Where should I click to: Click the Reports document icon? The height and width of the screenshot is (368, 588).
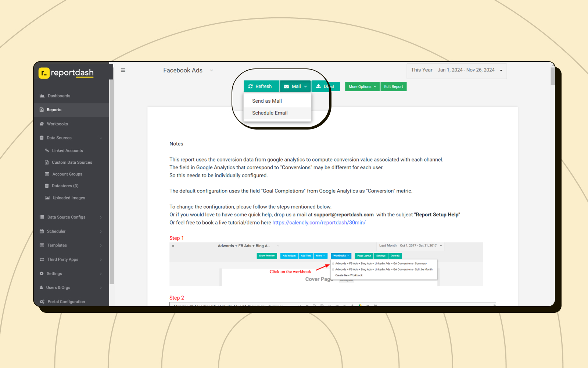click(x=42, y=110)
